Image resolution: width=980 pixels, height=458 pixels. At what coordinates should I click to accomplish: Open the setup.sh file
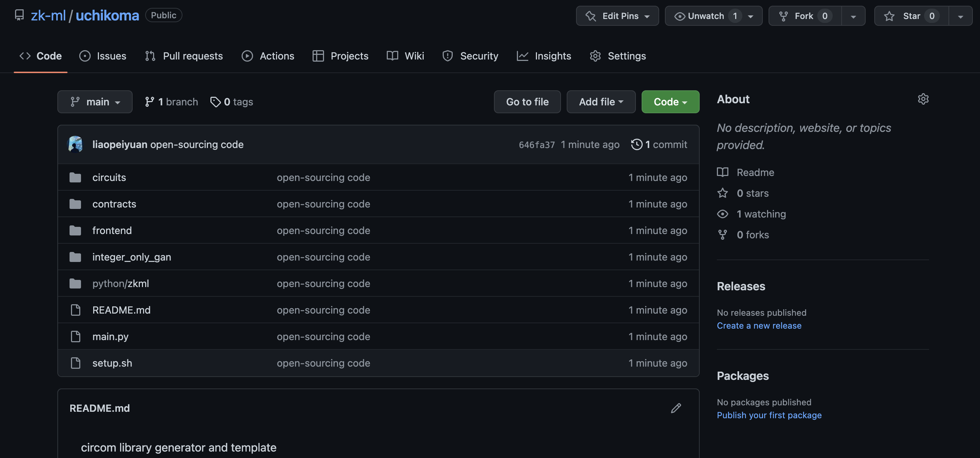coord(112,363)
